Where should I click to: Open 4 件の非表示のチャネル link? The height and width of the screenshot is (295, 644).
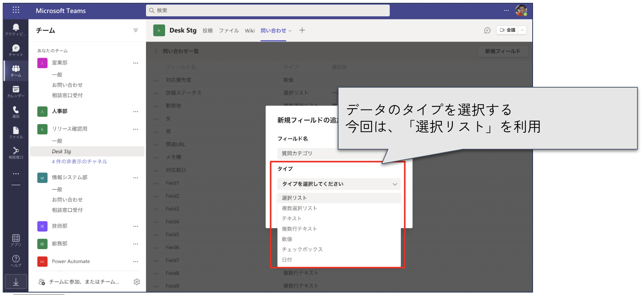point(79,161)
